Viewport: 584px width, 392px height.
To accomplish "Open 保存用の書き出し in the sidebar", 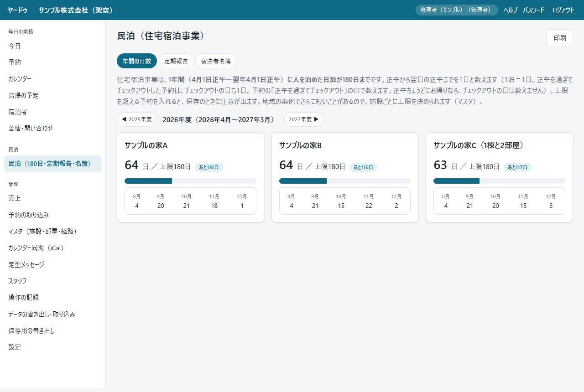I will click(52, 330).
